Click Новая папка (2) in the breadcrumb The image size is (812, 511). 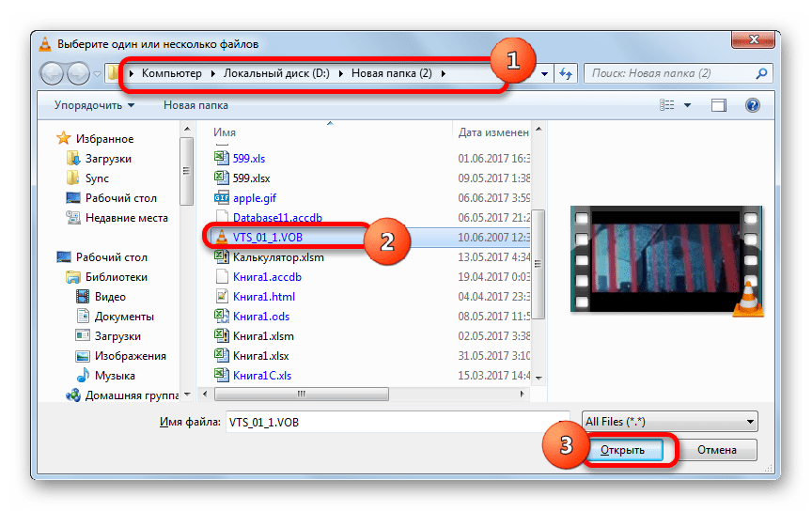click(x=392, y=73)
